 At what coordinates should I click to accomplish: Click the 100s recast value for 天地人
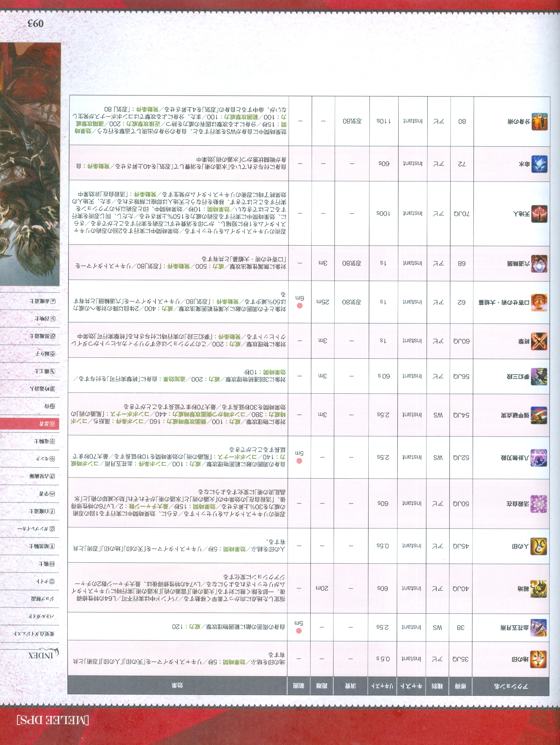pyautogui.click(x=383, y=213)
